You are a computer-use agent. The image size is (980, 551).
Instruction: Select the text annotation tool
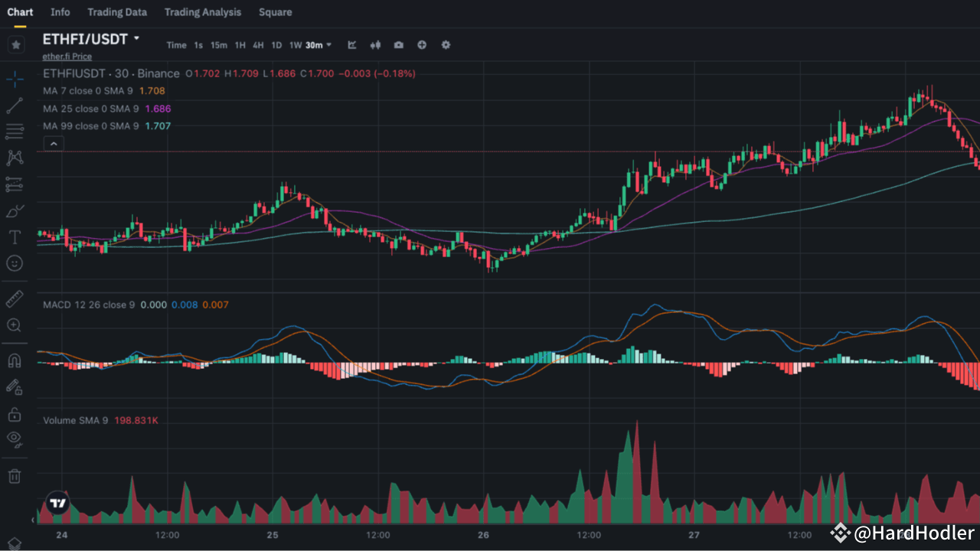(x=15, y=237)
